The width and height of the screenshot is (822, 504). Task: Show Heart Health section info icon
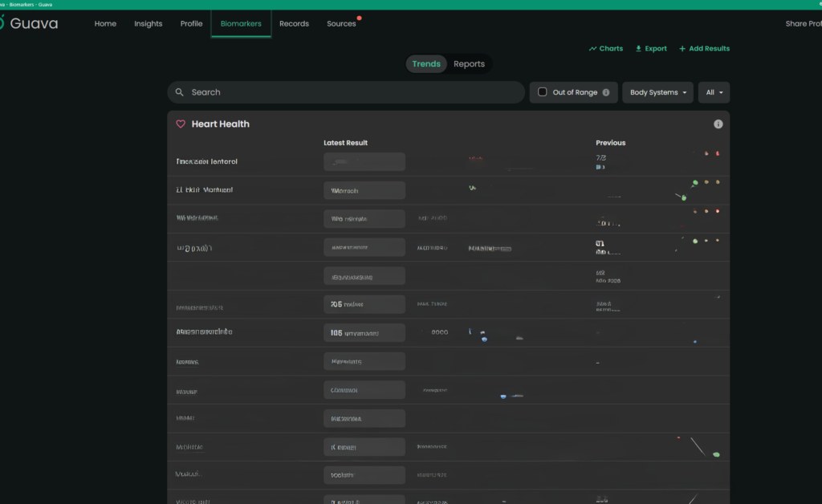tap(718, 124)
